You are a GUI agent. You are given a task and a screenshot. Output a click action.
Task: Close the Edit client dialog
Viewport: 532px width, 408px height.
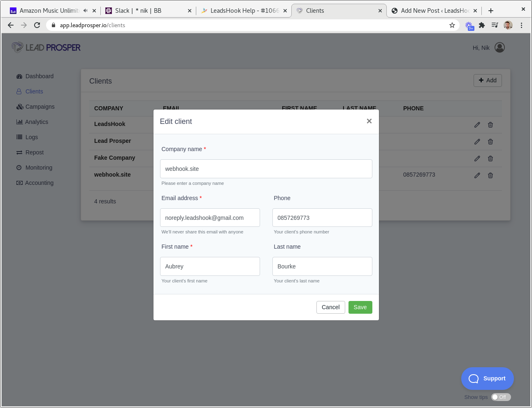pyautogui.click(x=369, y=121)
